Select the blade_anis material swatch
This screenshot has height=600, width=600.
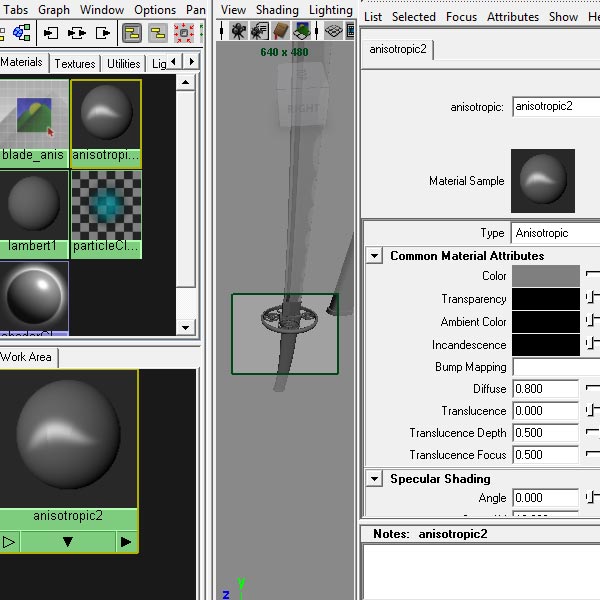34,123
